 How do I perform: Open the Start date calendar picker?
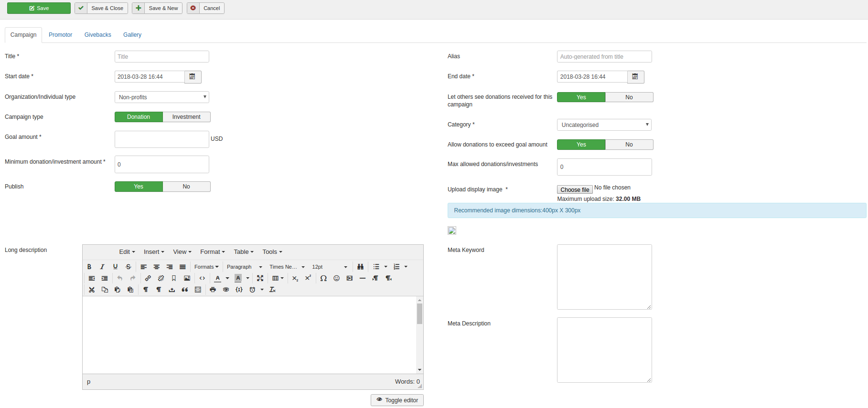click(x=193, y=77)
